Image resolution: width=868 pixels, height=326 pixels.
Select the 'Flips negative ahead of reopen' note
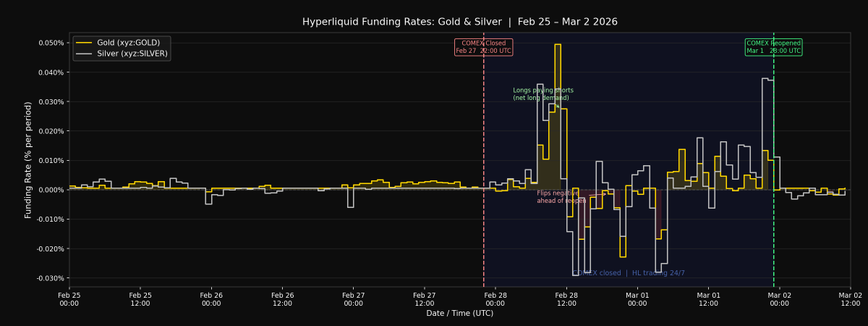[x=561, y=197]
